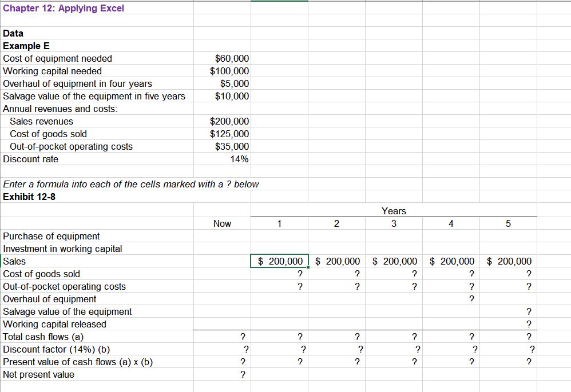The height and width of the screenshot is (392, 571).
Task: Click the 'Discount factor (14%) (b)' row label
Action: coord(57,350)
